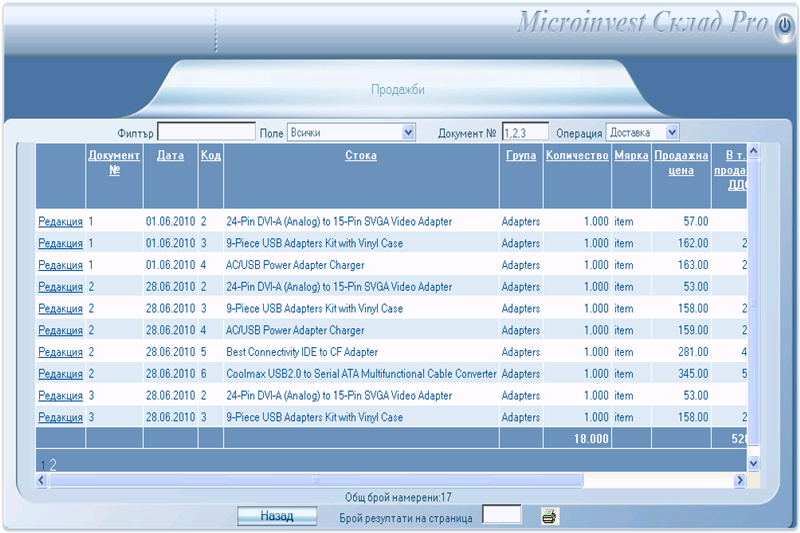
Task: Click Редакция for row priced 159.00
Action: 60,331
